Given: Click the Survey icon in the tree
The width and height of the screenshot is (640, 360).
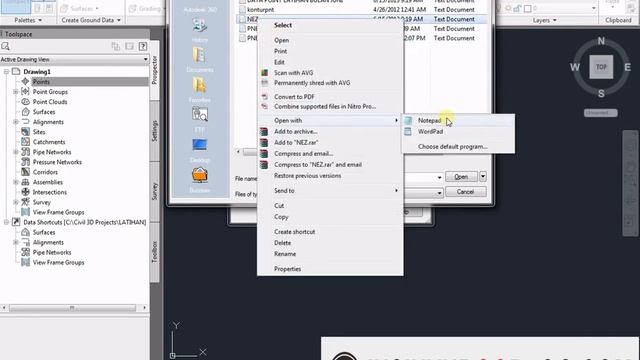Looking at the screenshot, I should point(25,202).
